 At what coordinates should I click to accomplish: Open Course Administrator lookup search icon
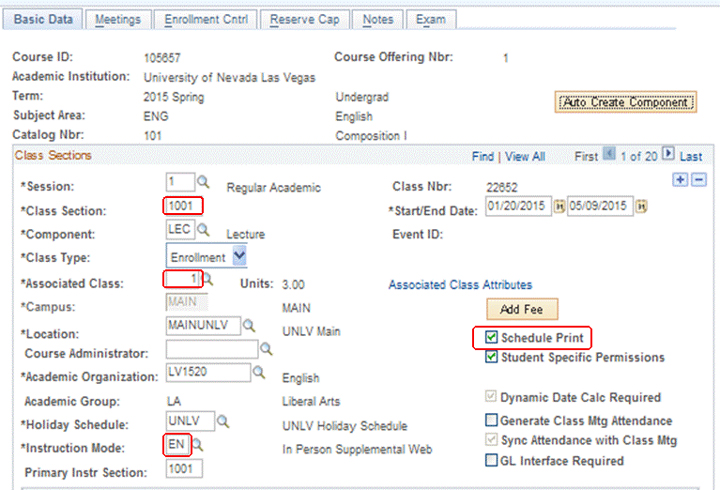click(x=266, y=349)
